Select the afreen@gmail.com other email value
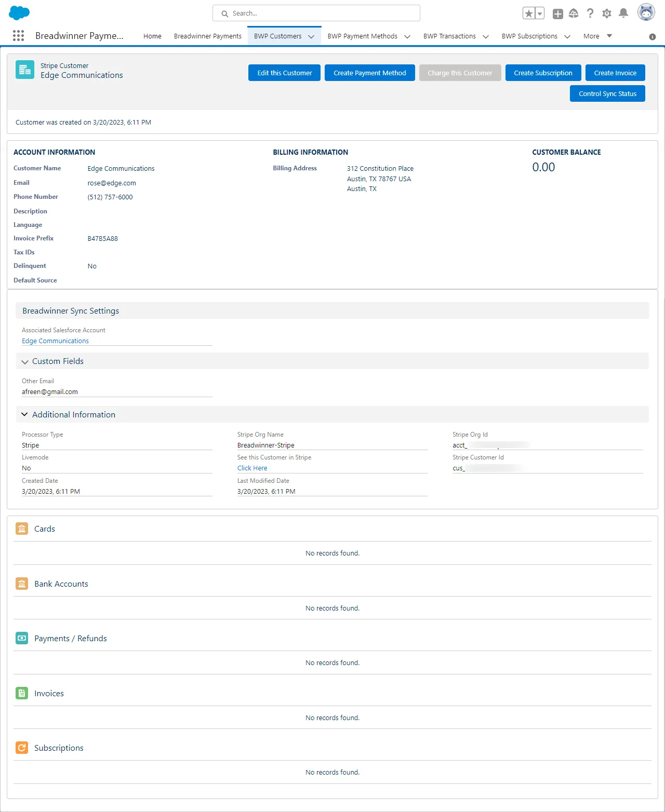 tap(50, 392)
